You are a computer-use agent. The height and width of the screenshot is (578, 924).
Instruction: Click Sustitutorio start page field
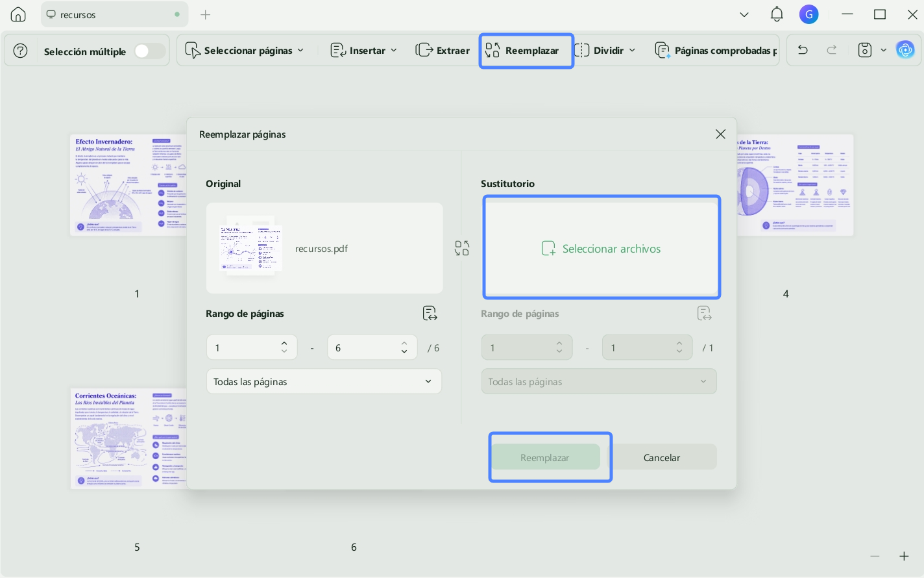pos(527,347)
